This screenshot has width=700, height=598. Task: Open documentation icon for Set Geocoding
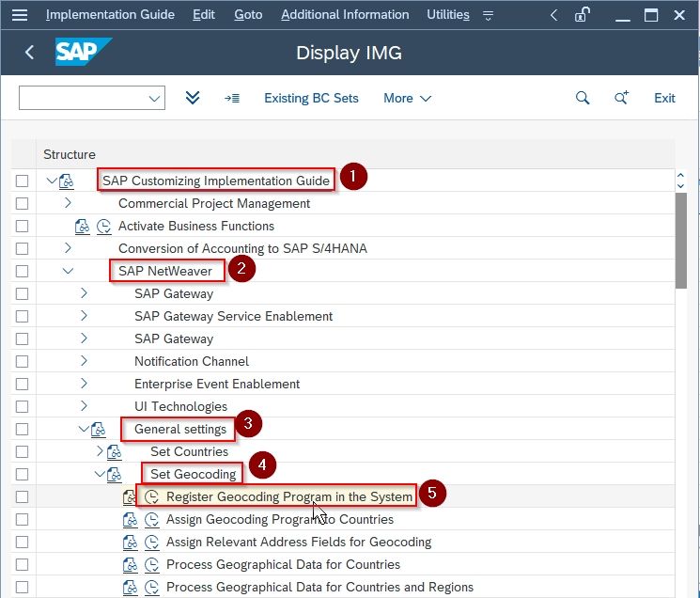[115, 474]
